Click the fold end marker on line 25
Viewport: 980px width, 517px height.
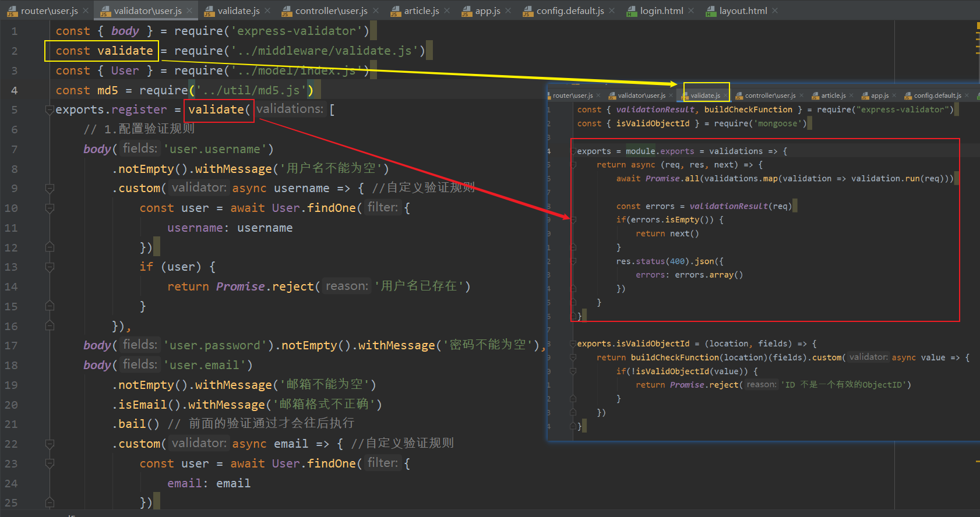pyautogui.click(x=50, y=502)
